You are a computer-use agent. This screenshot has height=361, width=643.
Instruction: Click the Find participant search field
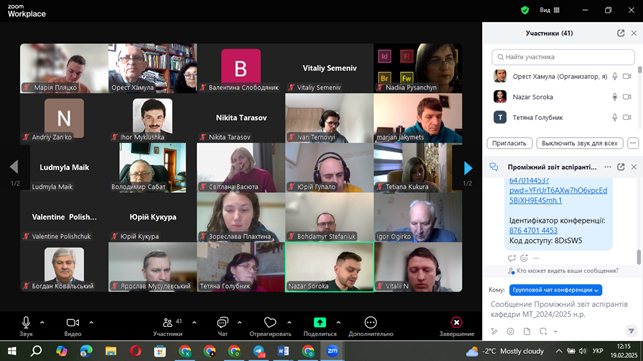point(563,57)
